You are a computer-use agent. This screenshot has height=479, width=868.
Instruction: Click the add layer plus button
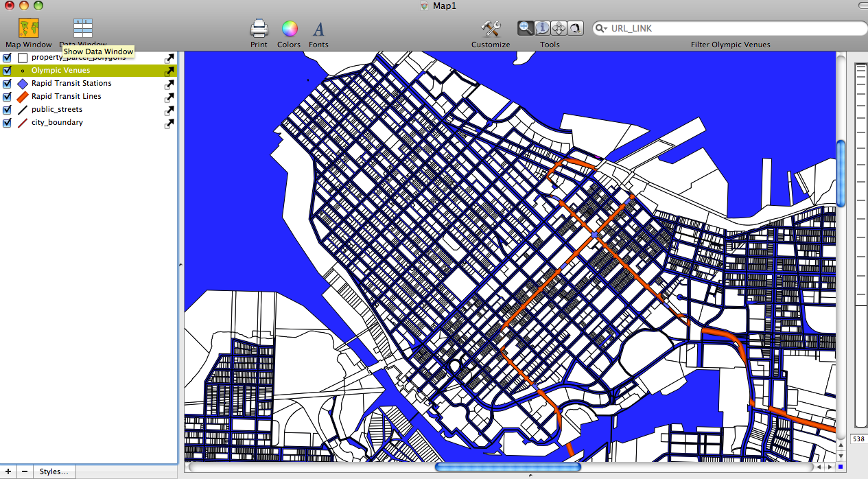pos(8,472)
